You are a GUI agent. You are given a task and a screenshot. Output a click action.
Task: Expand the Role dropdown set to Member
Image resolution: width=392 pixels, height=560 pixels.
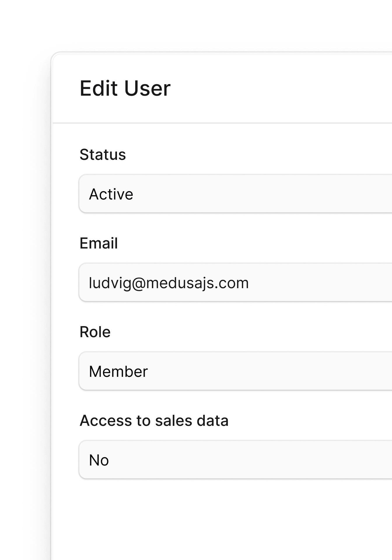236,371
